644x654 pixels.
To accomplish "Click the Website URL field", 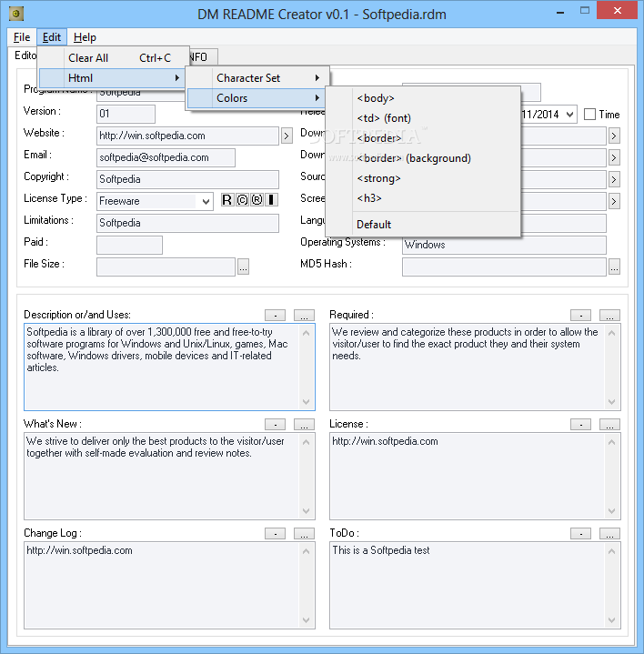I will point(187,136).
